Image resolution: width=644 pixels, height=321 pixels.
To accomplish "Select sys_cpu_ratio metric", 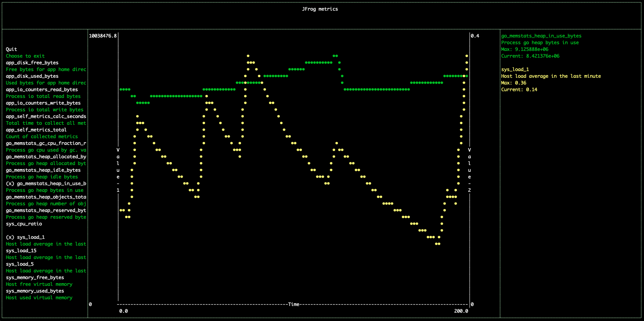I will pos(24,224).
